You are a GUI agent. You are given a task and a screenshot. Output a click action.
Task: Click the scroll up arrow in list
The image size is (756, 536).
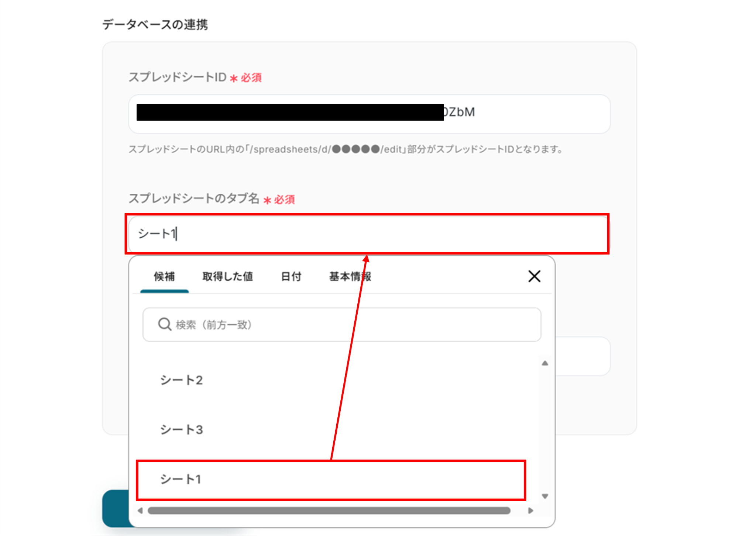pos(545,363)
